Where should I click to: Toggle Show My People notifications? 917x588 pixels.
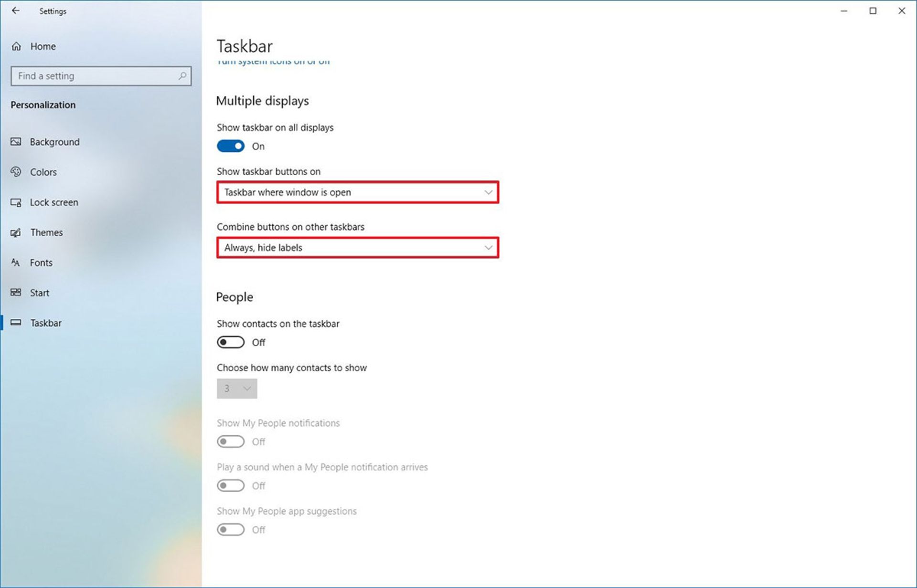click(x=230, y=441)
